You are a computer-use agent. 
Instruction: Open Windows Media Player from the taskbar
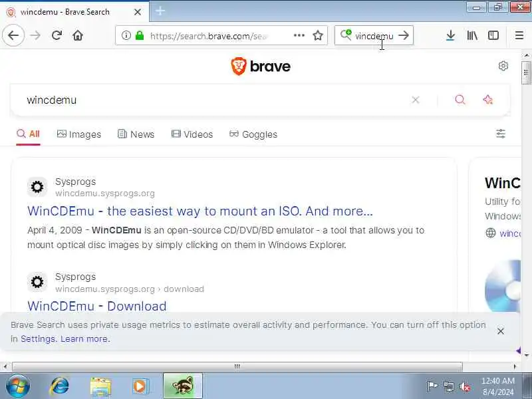140,386
